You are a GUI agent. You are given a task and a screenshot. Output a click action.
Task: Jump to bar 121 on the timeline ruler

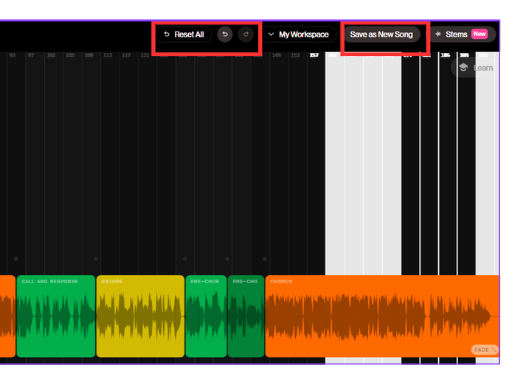click(145, 55)
